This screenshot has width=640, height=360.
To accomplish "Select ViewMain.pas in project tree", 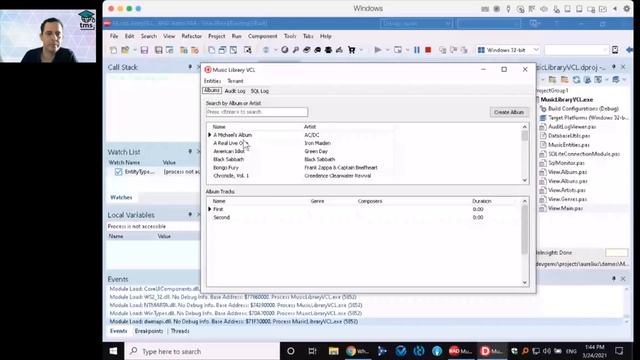I will click(x=565, y=208).
